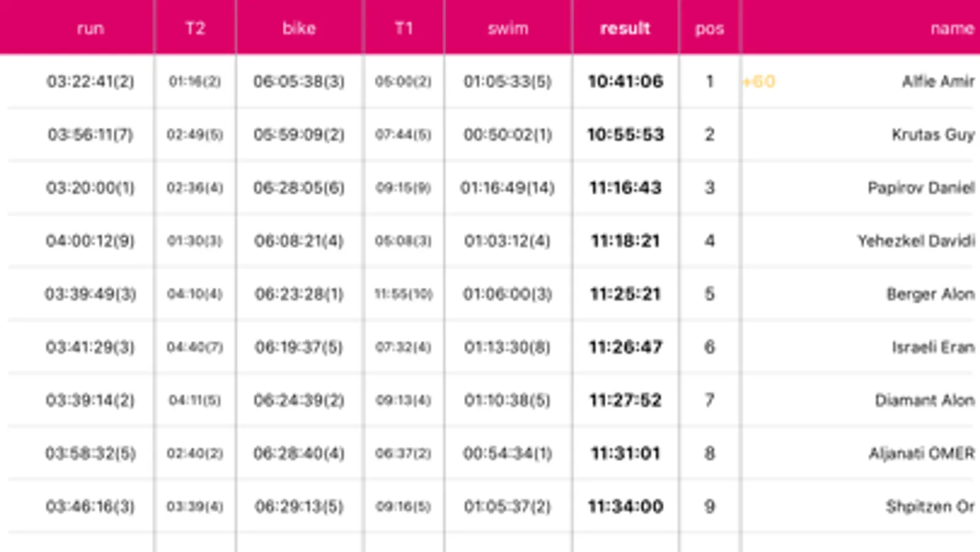Screen dimensions: 980x552
Task: Click Aljanati OMER's name
Action: point(921,453)
